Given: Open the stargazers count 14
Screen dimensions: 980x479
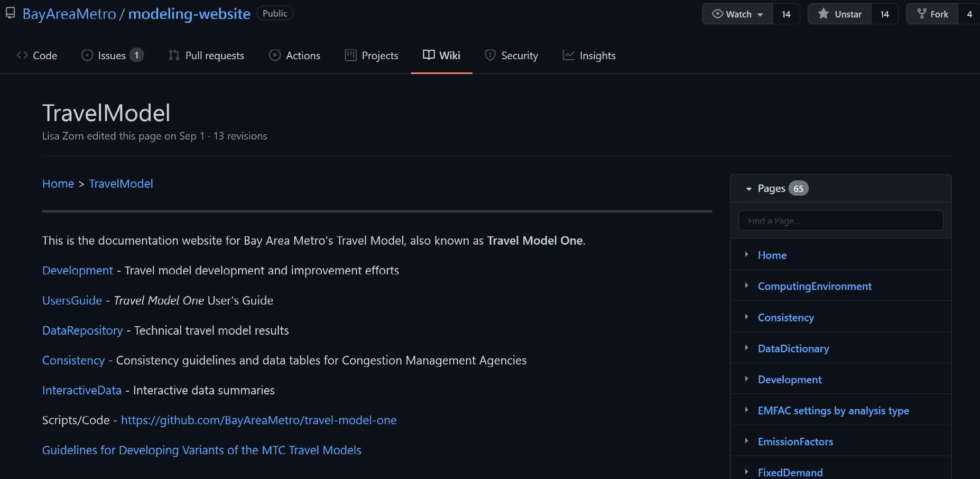Looking at the screenshot, I should (885, 14).
